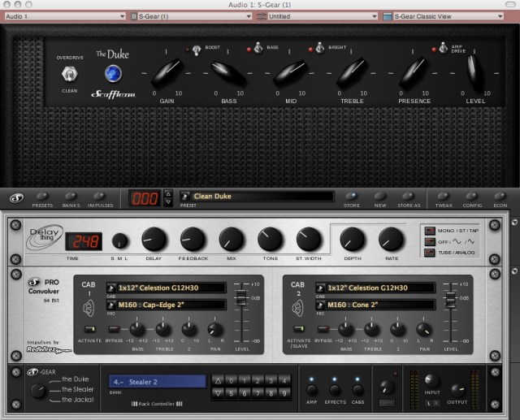Open the Config tab
This screenshot has width=520, height=420.
[x=472, y=197]
